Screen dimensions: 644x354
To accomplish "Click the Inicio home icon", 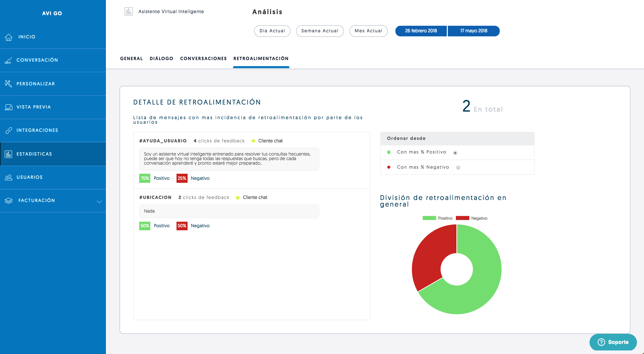I will pos(9,37).
